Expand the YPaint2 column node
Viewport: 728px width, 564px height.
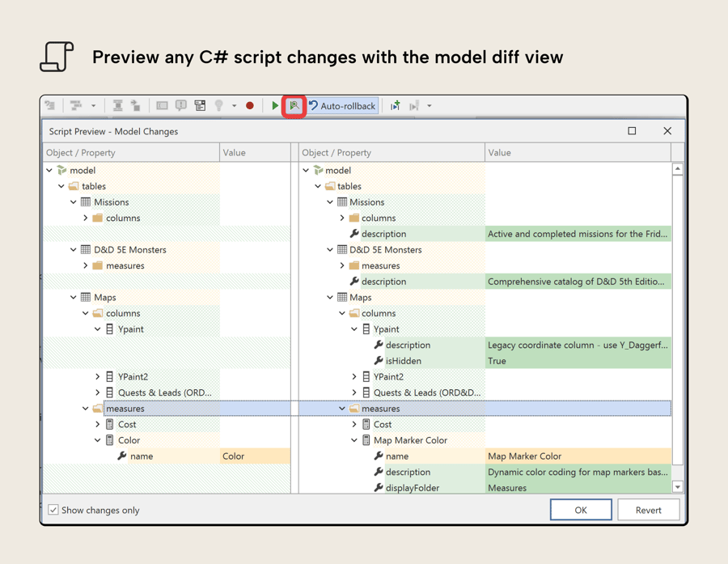click(x=354, y=376)
